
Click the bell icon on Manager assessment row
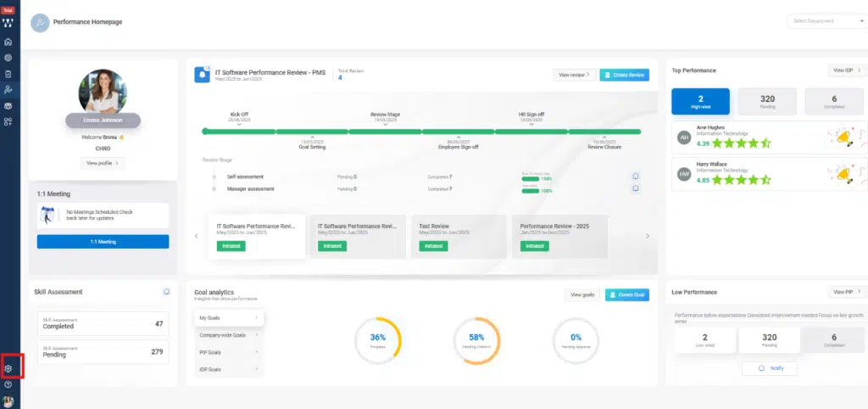coord(636,188)
